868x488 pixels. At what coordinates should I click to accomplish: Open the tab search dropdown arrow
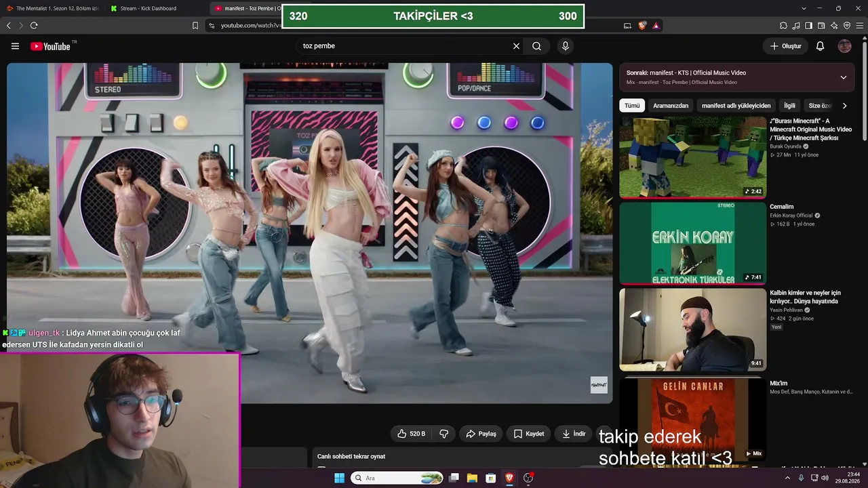pos(804,8)
